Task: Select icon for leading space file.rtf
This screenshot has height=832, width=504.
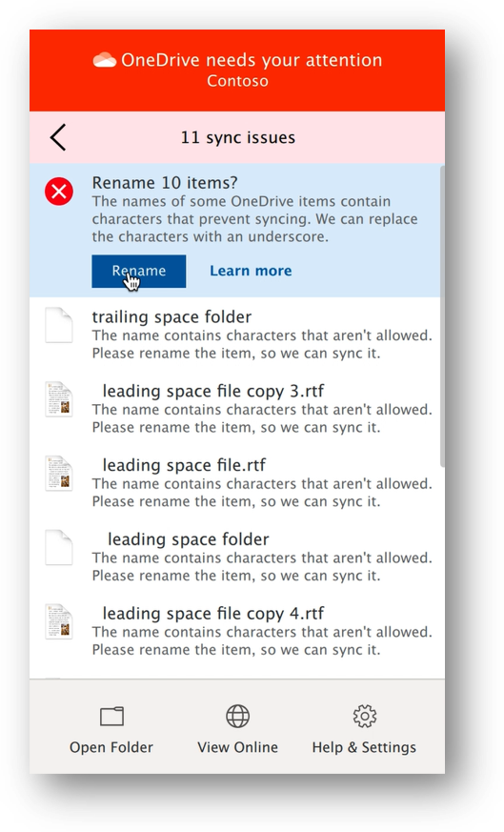Action: point(59,474)
